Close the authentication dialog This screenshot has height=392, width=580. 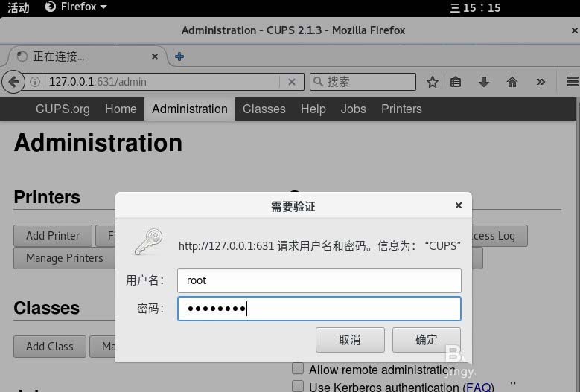point(459,205)
